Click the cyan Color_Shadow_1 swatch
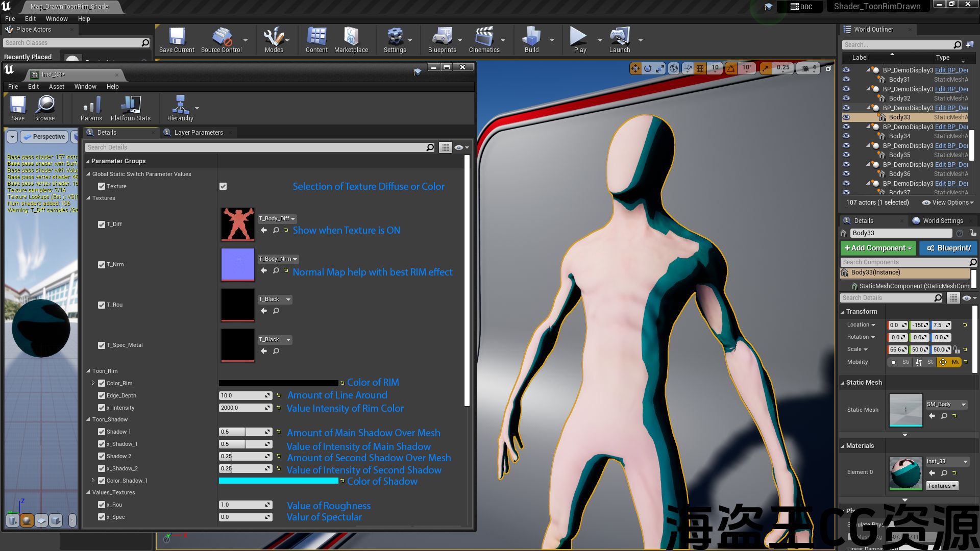Screen dimensions: 980x551 pos(278,481)
